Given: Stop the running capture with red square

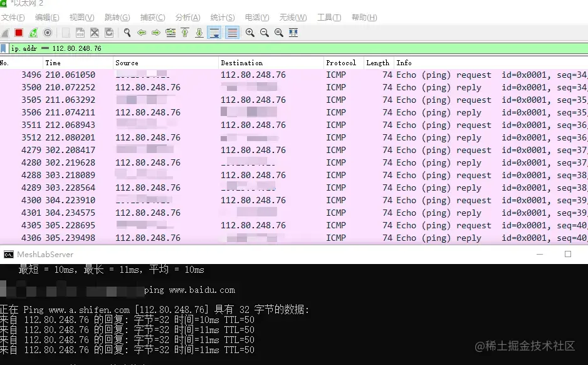Looking at the screenshot, I should tap(19, 33).
